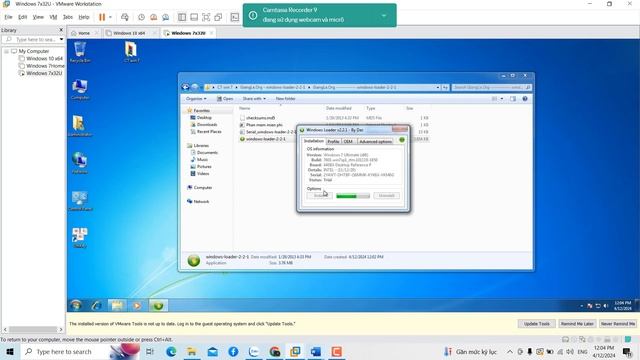Collapse the My Computer tree node
This screenshot has height=360, width=640.
6,51
